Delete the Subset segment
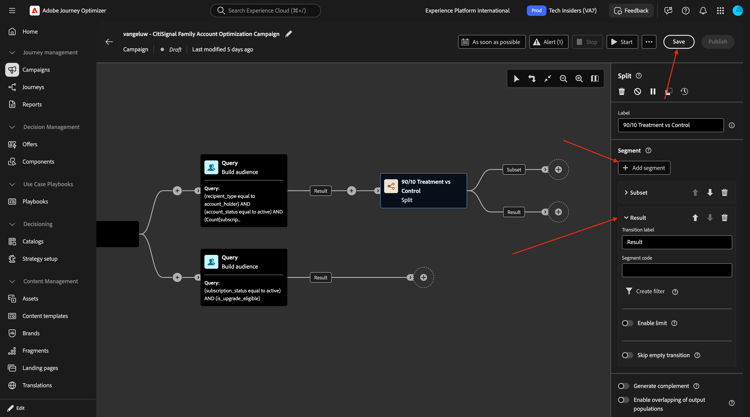The image size is (750, 417). (725, 193)
